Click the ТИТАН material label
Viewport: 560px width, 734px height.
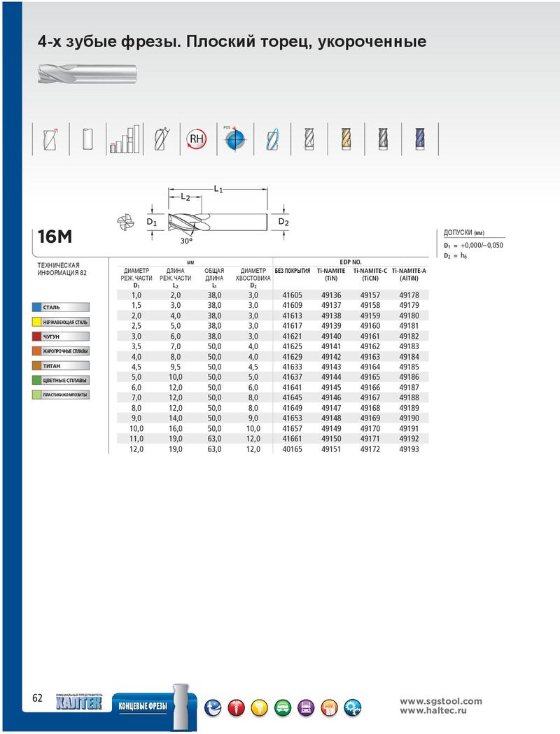coord(52,366)
